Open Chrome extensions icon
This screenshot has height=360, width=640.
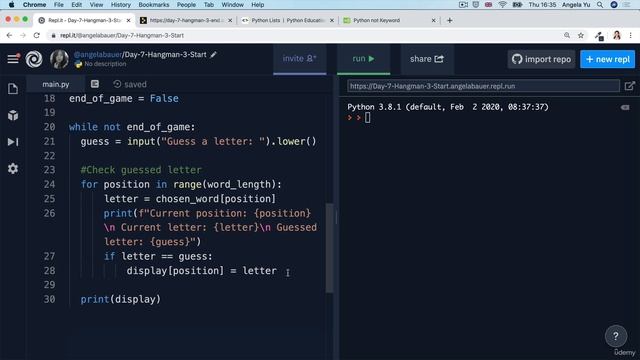599,36
